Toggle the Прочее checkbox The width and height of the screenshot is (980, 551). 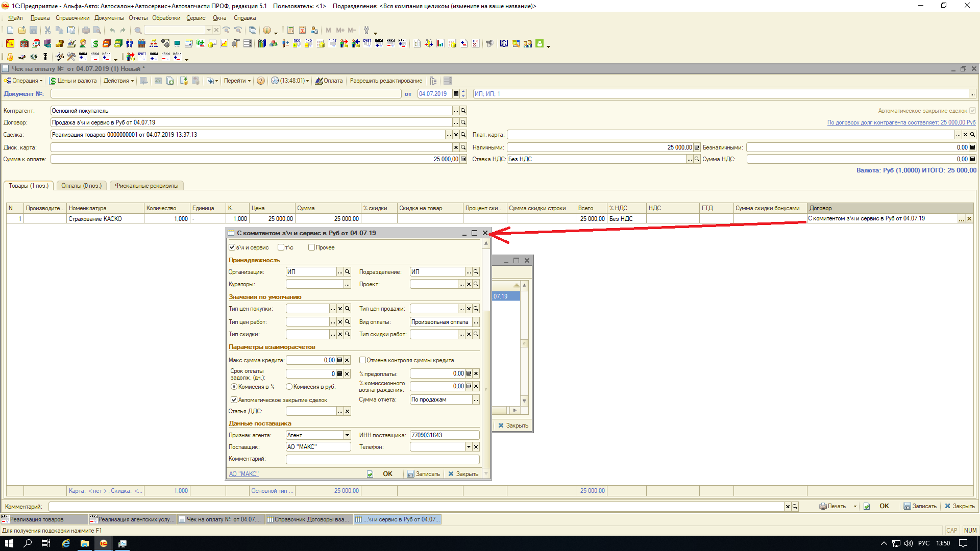point(311,247)
